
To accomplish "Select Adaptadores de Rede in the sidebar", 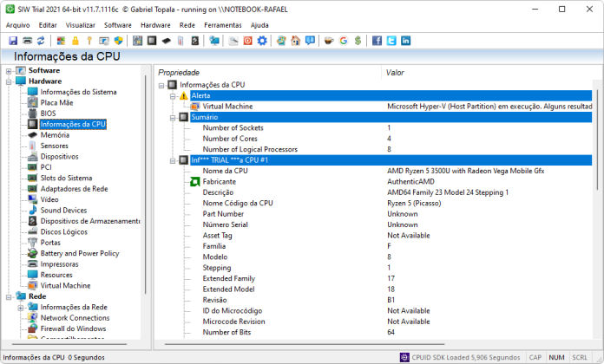I will 75,189.
